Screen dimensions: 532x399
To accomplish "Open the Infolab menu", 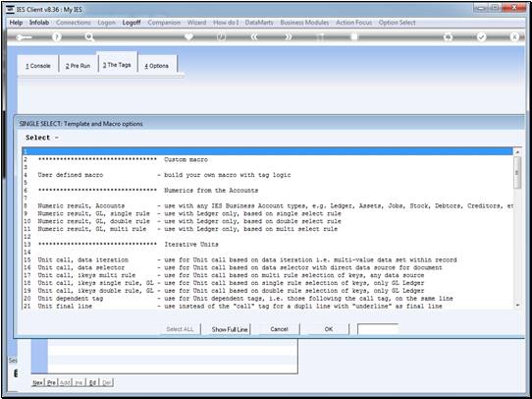I will tap(39, 23).
